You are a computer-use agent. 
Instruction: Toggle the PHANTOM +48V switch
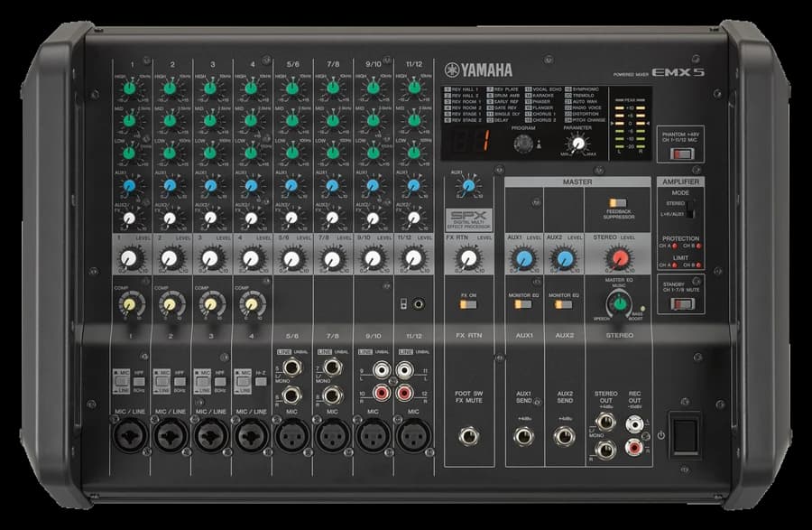[x=681, y=153]
